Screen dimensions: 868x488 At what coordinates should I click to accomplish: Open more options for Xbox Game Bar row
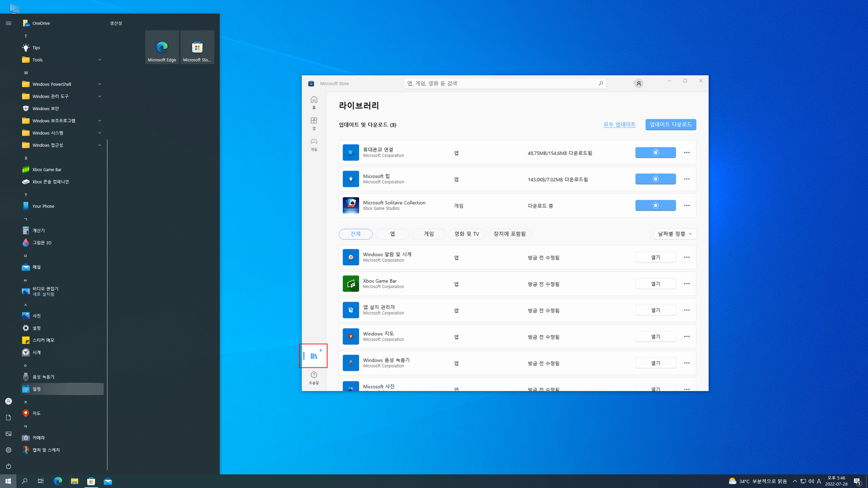pyautogui.click(x=686, y=284)
